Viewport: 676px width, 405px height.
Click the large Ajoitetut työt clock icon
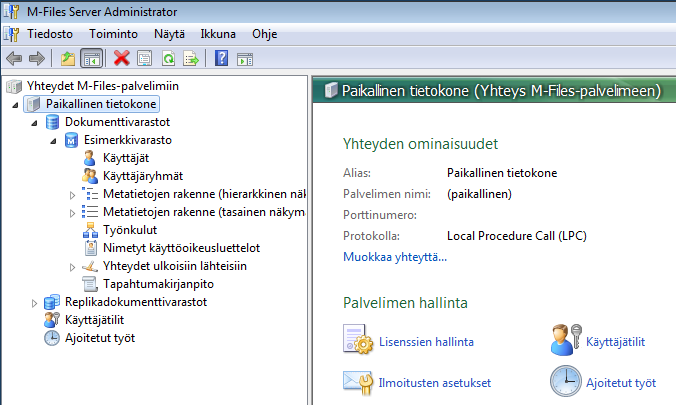tap(566, 381)
